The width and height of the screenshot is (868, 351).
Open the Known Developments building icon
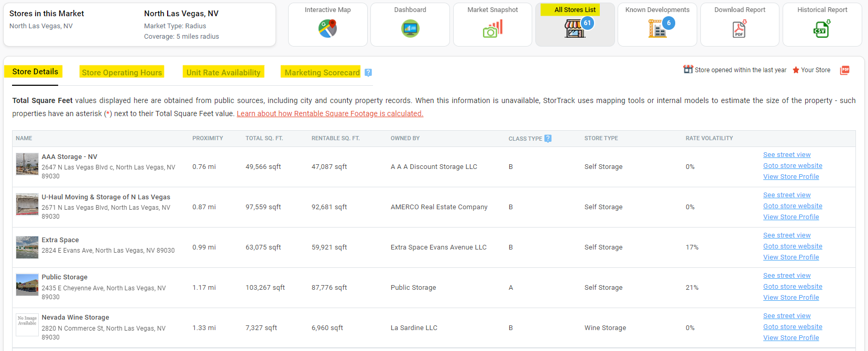pos(657,28)
